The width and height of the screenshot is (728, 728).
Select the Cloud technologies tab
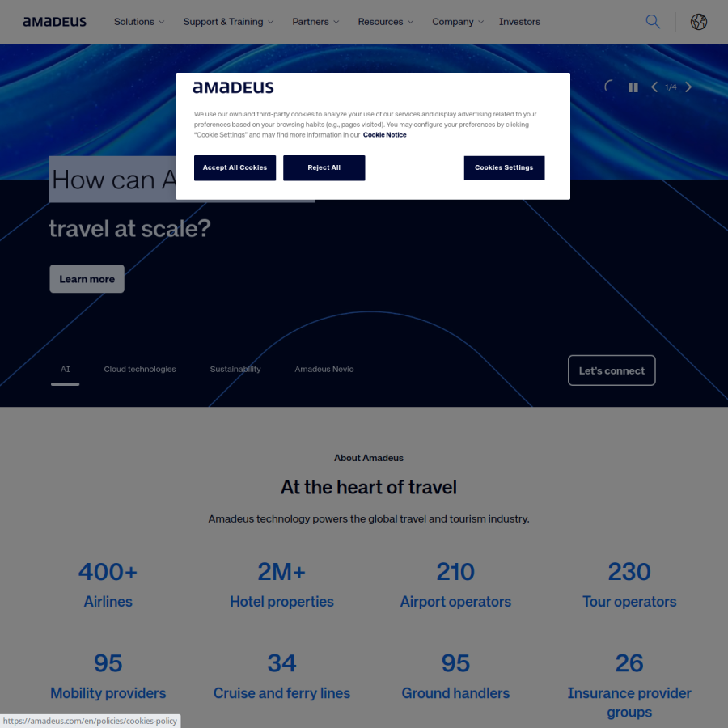click(140, 370)
